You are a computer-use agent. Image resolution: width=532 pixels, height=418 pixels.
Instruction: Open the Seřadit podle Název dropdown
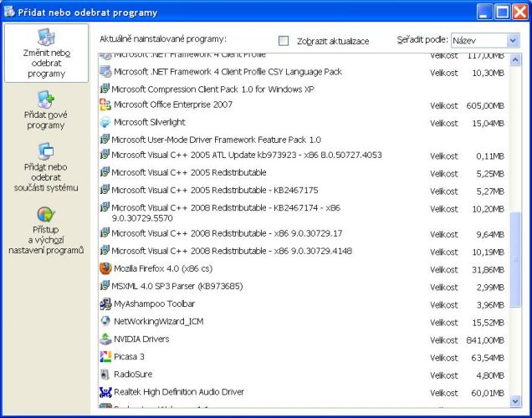[x=485, y=41]
